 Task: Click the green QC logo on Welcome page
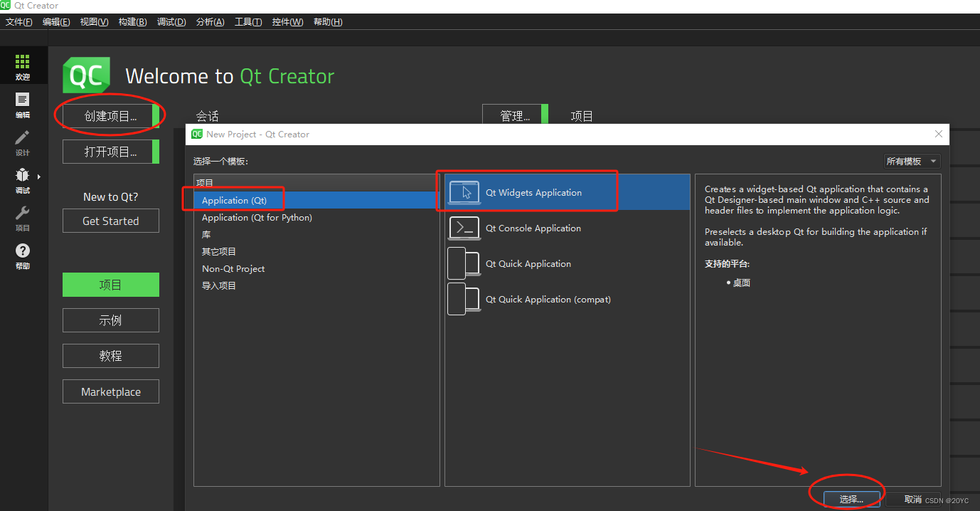pyautogui.click(x=87, y=75)
